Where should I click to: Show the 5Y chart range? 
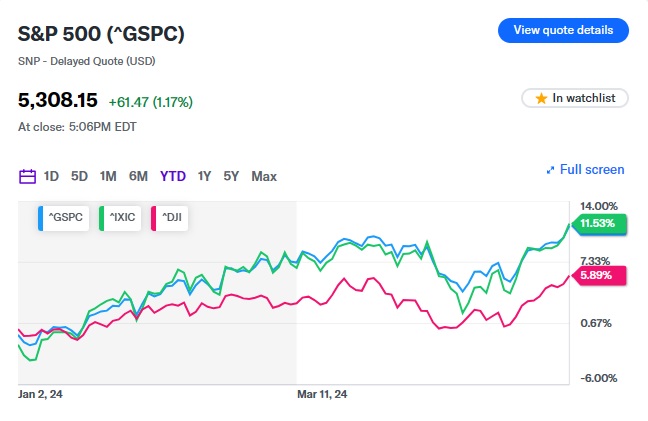231,176
